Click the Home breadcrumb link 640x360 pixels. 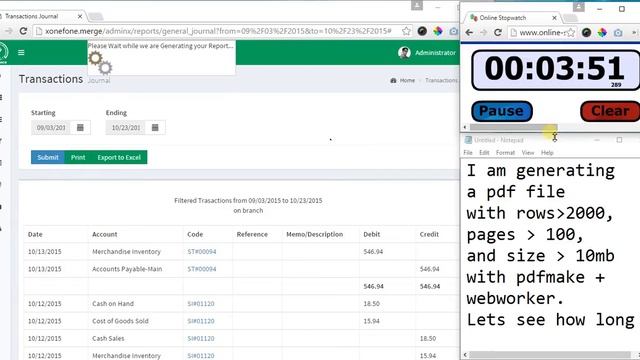[x=407, y=80]
